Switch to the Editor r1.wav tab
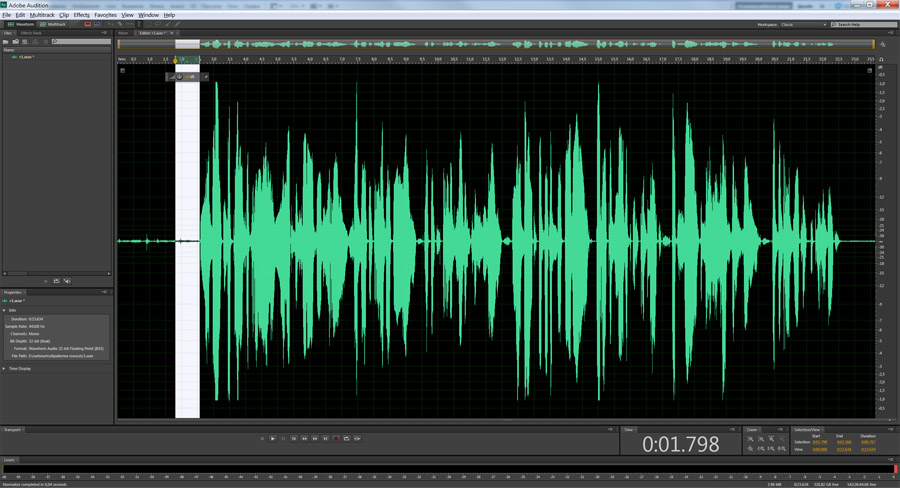Image resolution: width=900 pixels, height=488 pixels. (152, 33)
